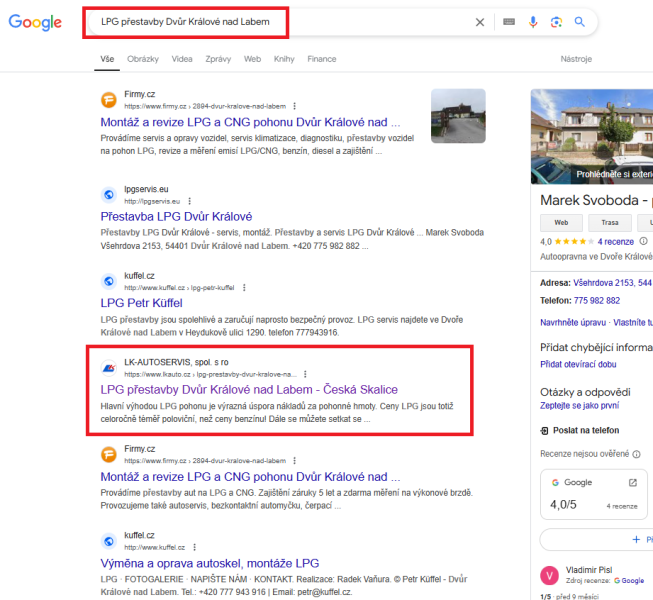653x600 pixels.
Task: View Marek Svoboda exterior photo
Action: click(x=592, y=137)
